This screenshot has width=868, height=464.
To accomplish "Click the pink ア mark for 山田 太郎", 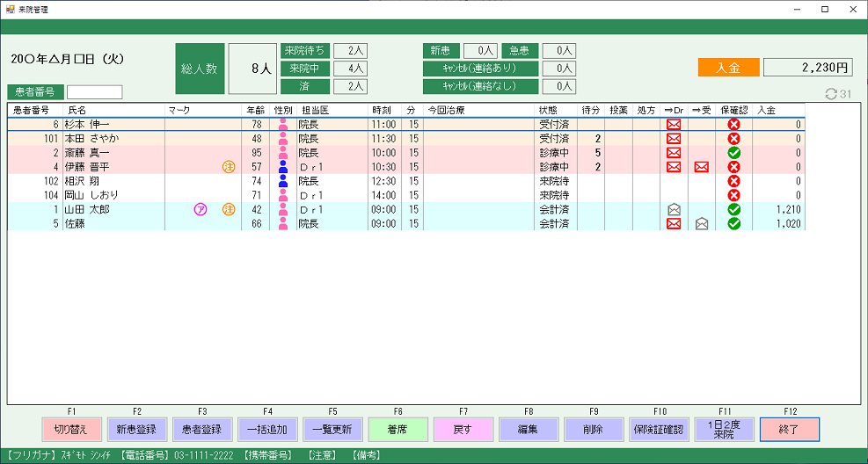I will pos(200,209).
